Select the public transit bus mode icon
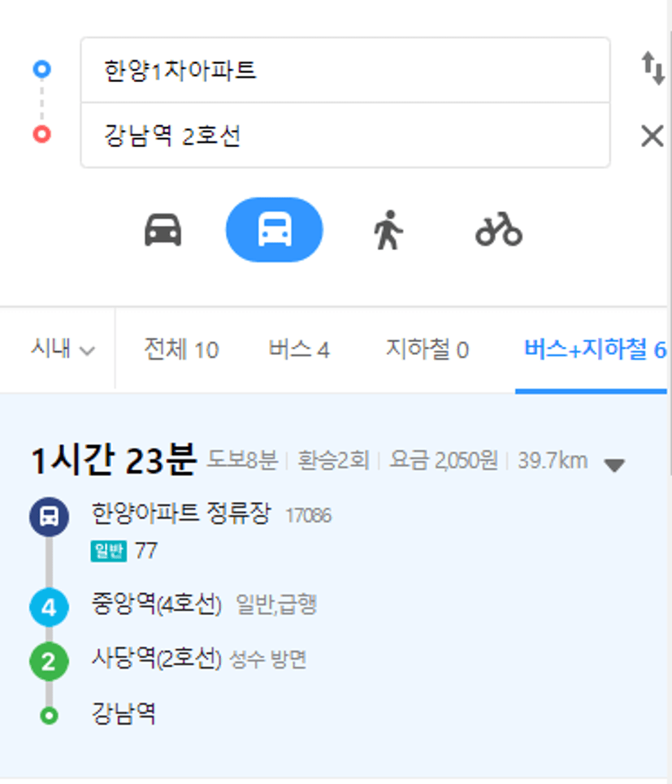 [275, 230]
